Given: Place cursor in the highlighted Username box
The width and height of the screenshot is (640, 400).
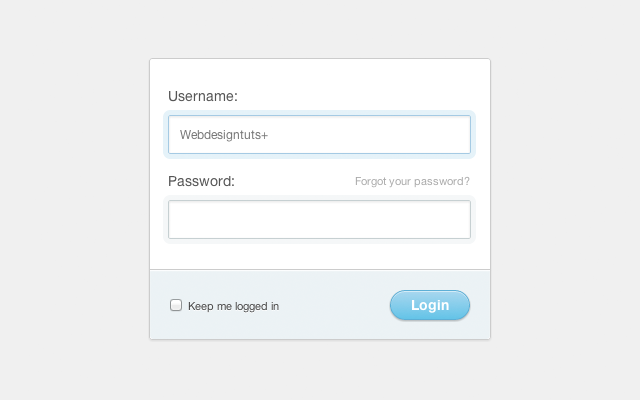Looking at the screenshot, I should 319,135.
